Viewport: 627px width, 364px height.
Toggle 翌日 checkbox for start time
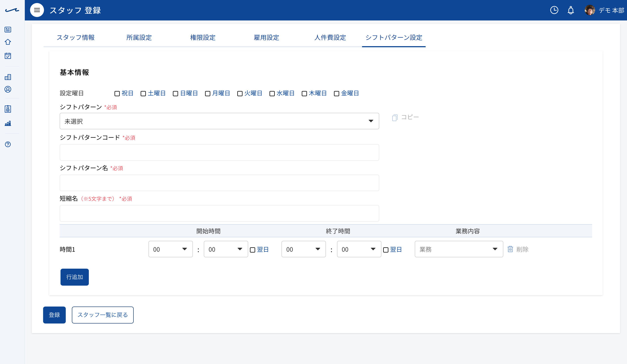click(x=253, y=250)
